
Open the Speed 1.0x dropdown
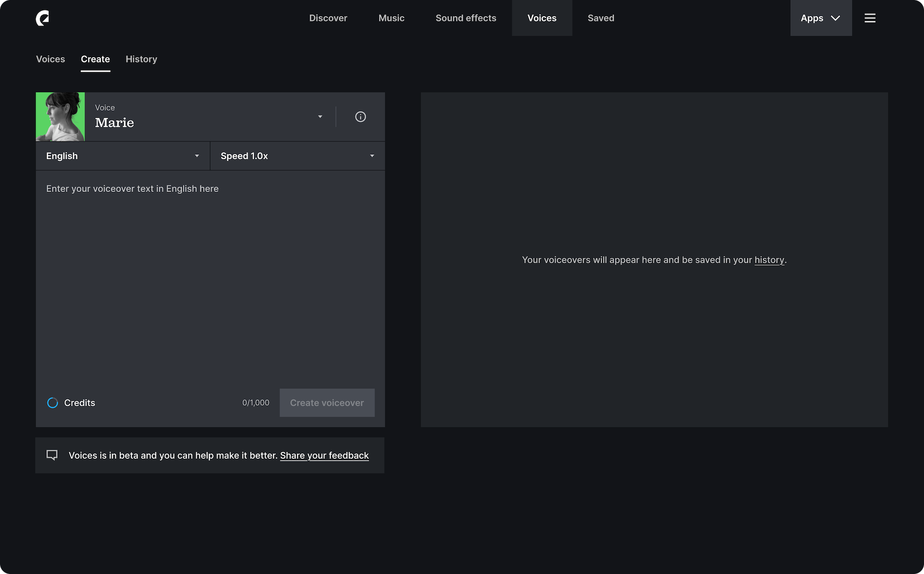[x=297, y=156]
